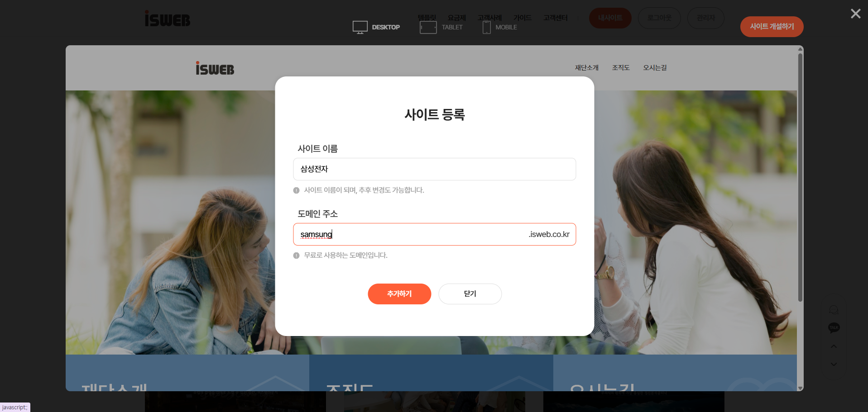Click the 닫기 button
The image size is (868, 412).
click(x=470, y=294)
